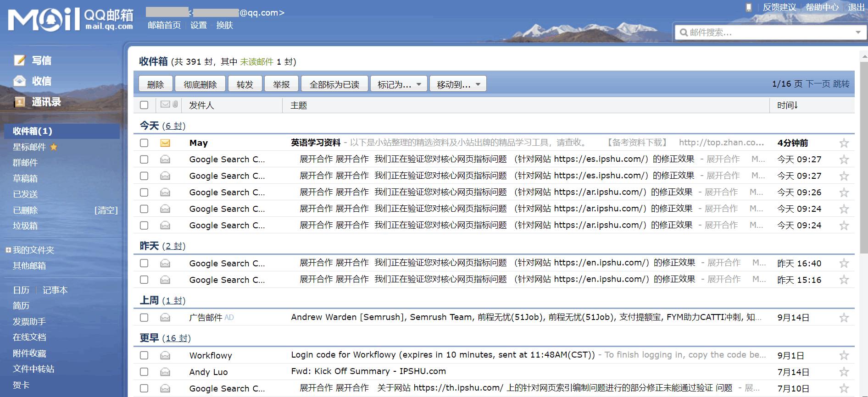Screen dimensions: 868x397
Task: Click the contacts address book icon
Action: pos(19,102)
